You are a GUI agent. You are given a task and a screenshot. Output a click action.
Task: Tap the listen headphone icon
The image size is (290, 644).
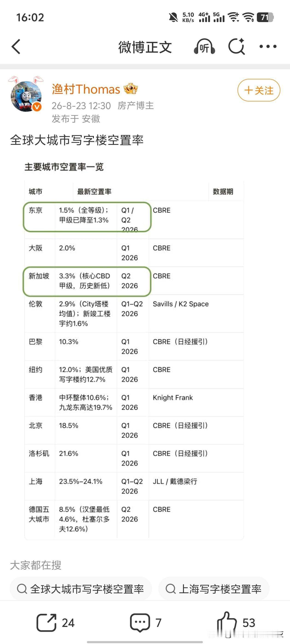coord(204,46)
